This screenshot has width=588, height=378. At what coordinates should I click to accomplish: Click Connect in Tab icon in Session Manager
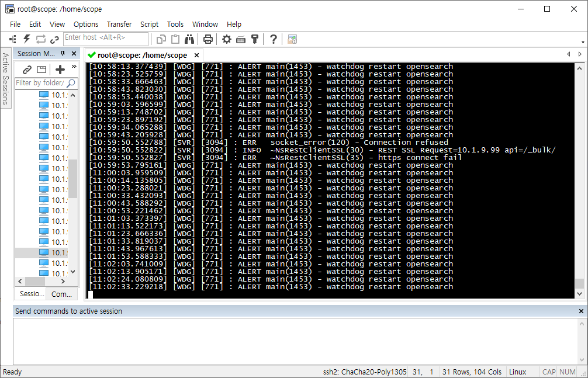[41, 70]
